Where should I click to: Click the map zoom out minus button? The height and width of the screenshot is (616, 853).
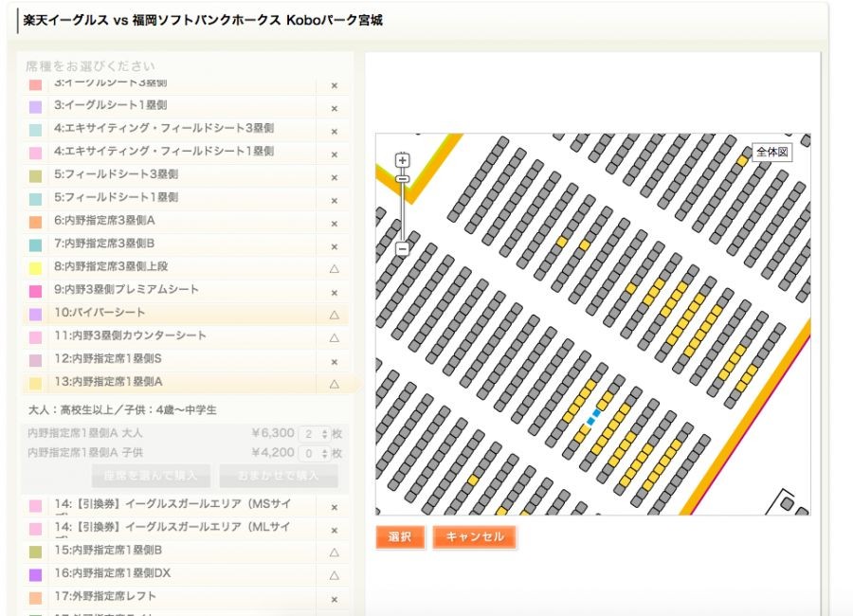point(402,249)
